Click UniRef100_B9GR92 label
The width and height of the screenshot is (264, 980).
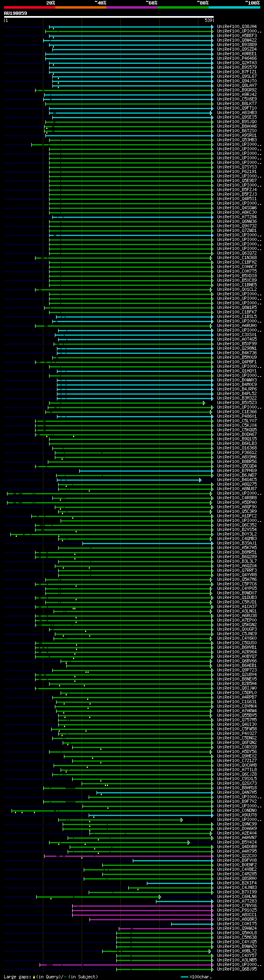237,90
